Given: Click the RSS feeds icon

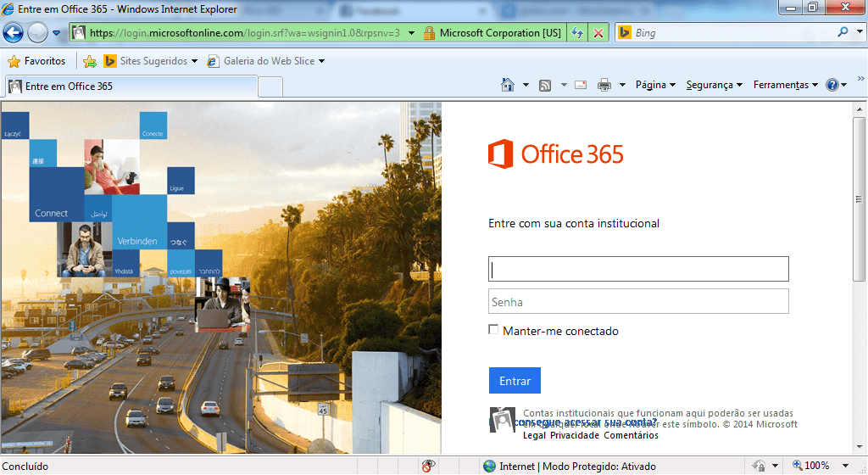Looking at the screenshot, I should pos(545,85).
